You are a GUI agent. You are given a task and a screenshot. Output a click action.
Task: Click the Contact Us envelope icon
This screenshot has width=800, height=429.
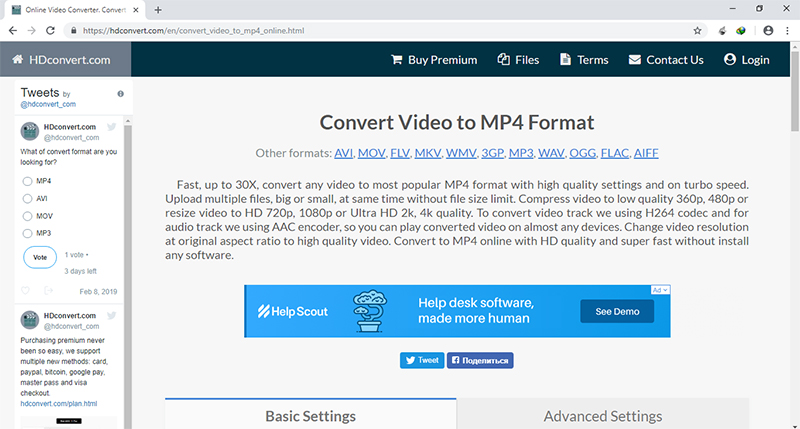pos(634,60)
